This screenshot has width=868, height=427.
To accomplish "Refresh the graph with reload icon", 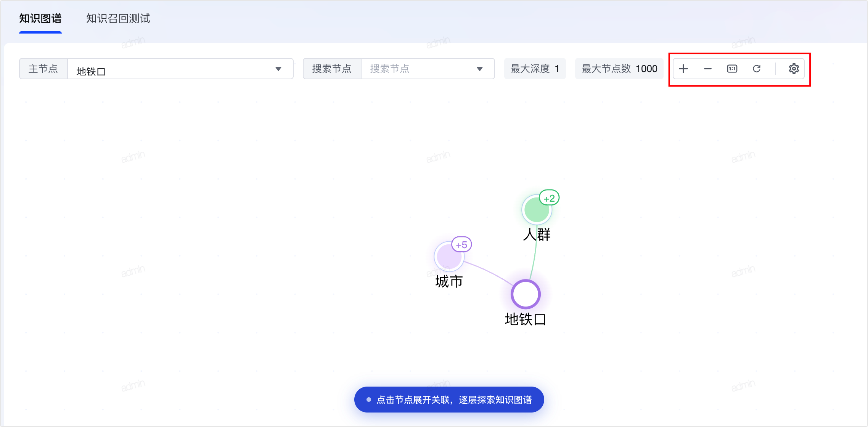I will [757, 69].
